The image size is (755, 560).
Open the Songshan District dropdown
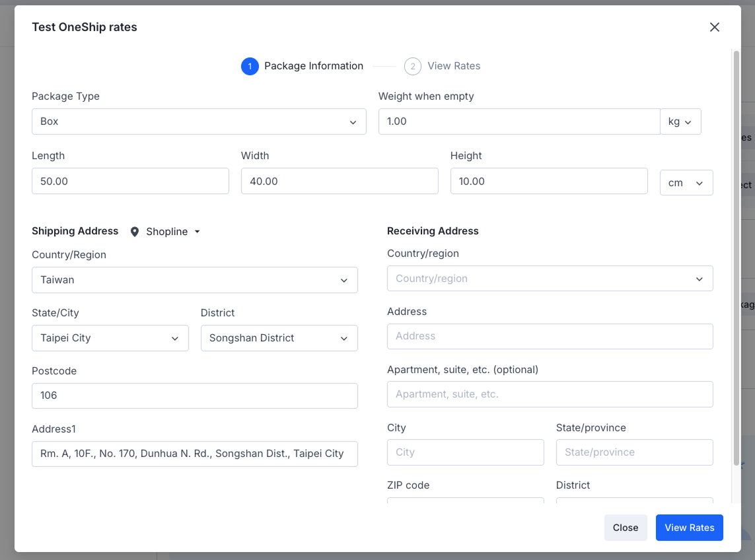pos(279,338)
